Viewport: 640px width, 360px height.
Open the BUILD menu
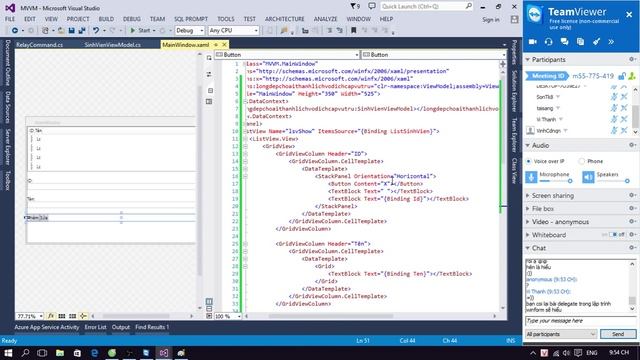pos(106,19)
